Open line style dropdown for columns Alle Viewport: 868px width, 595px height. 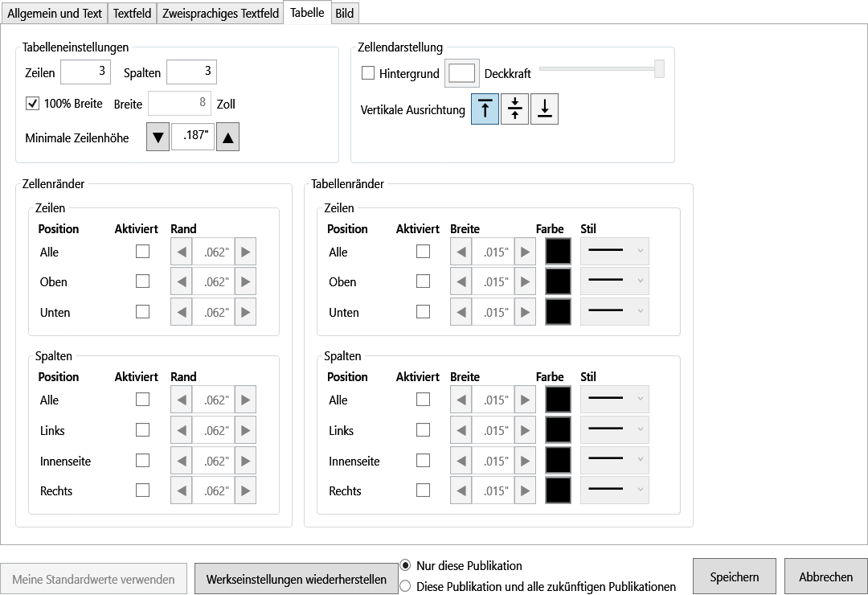pyautogui.click(x=615, y=400)
